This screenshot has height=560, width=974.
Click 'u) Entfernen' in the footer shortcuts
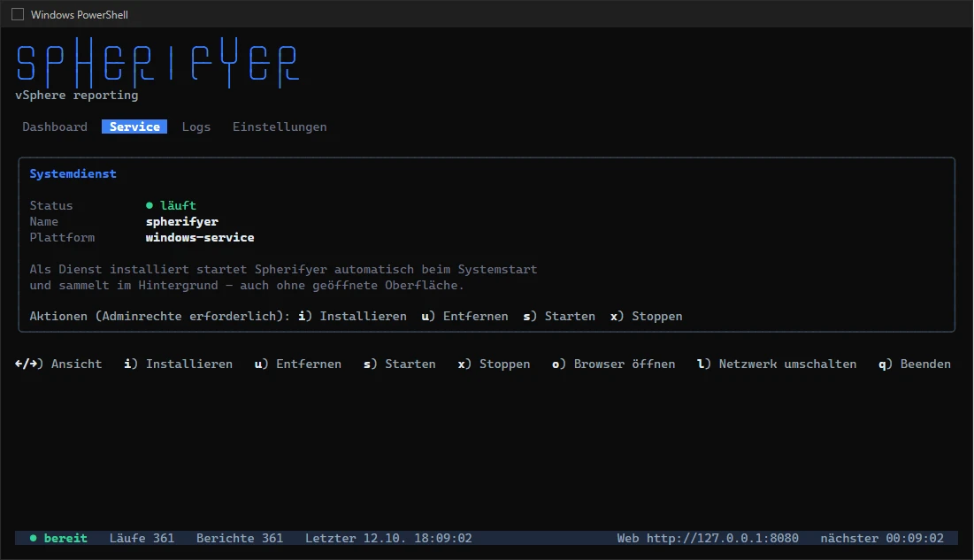pyautogui.click(x=297, y=364)
